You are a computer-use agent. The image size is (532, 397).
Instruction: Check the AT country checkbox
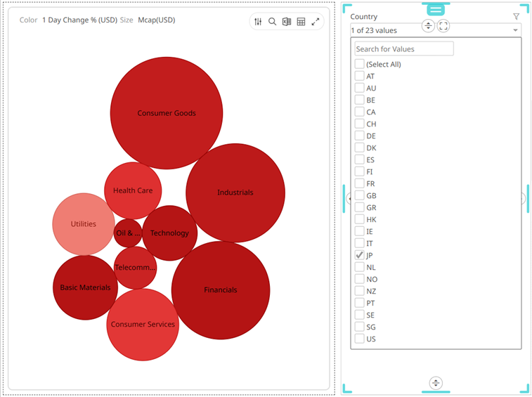(359, 76)
